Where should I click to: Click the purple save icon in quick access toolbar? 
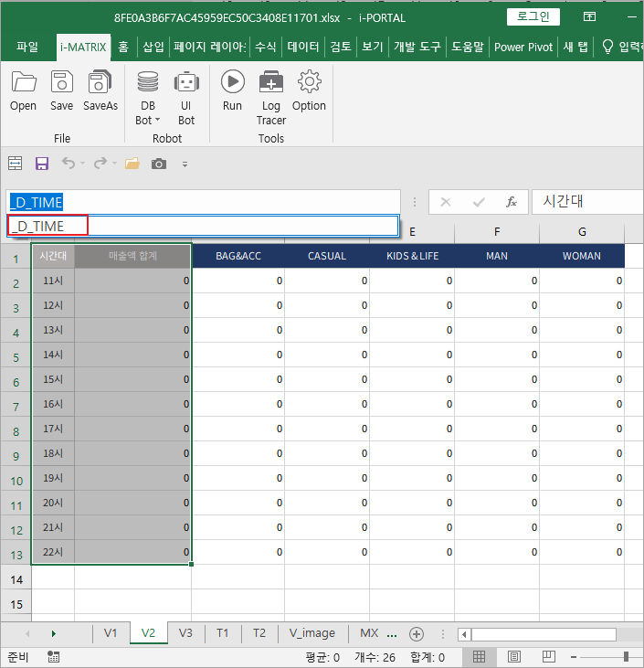click(x=41, y=164)
